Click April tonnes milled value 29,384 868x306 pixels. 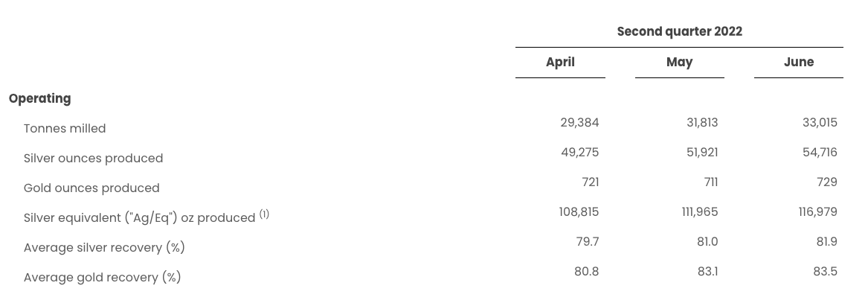click(x=579, y=123)
